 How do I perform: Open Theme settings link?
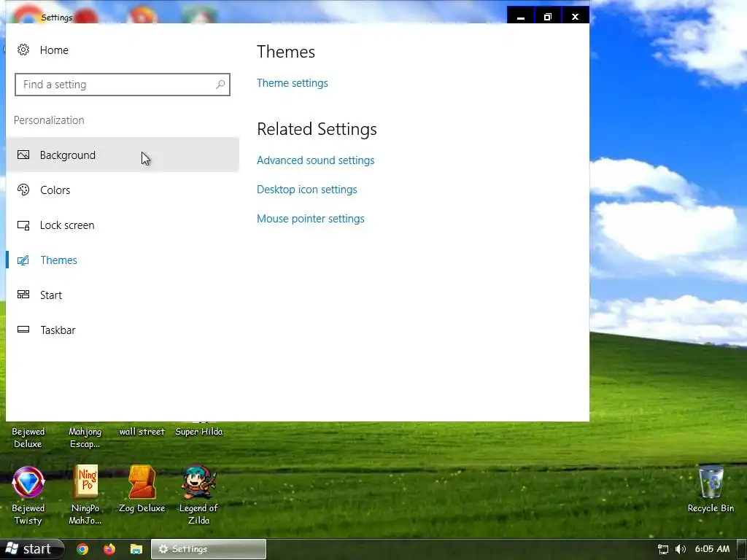(x=292, y=83)
